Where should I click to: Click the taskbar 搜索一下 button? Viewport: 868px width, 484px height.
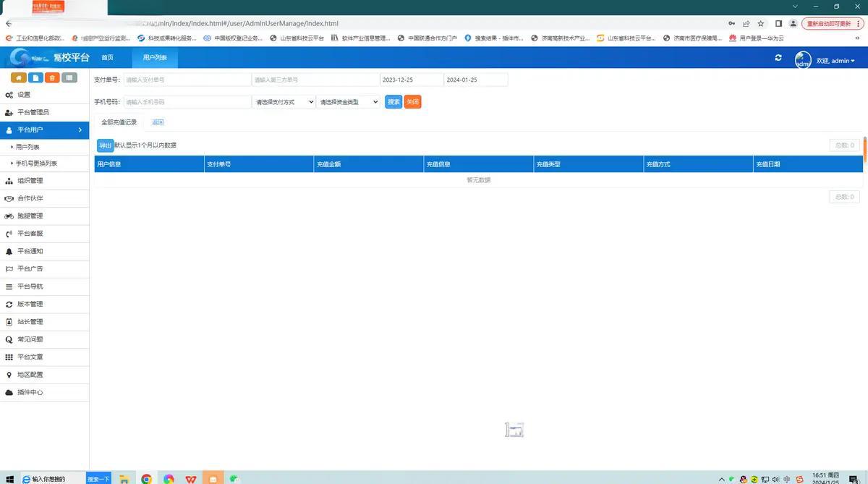98,479
